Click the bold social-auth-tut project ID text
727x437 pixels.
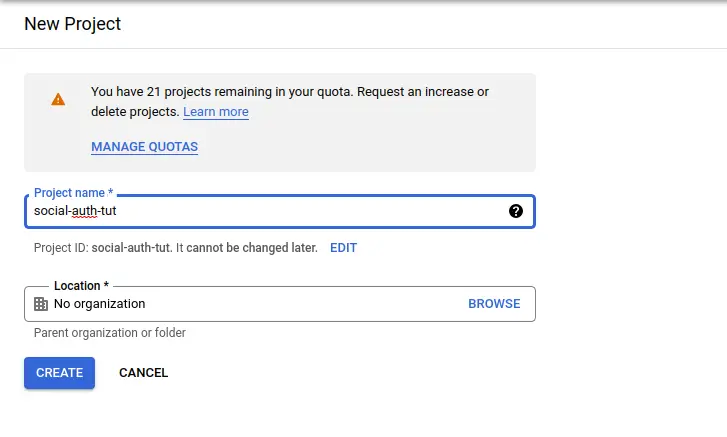(x=136, y=248)
